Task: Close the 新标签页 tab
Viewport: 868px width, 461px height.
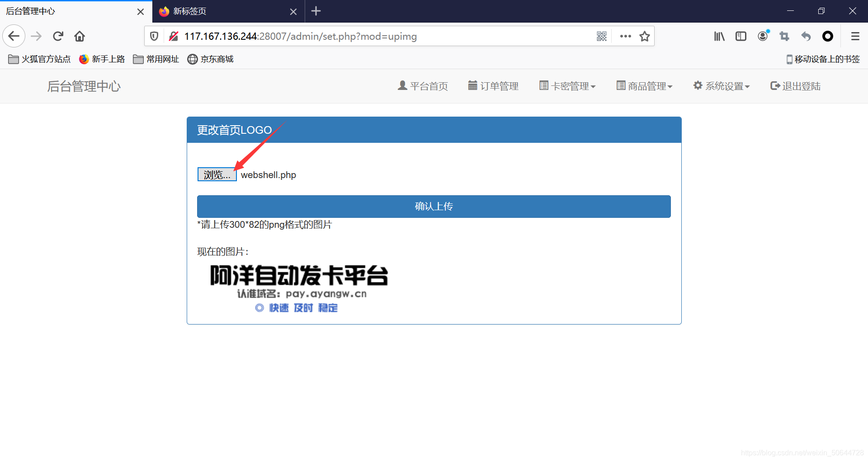Action: click(x=293, y=11)
